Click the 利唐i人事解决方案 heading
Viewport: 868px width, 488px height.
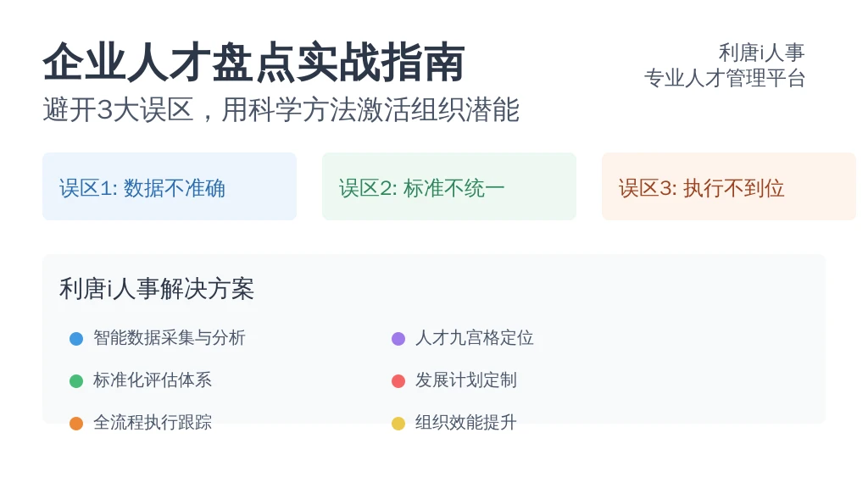157,289
